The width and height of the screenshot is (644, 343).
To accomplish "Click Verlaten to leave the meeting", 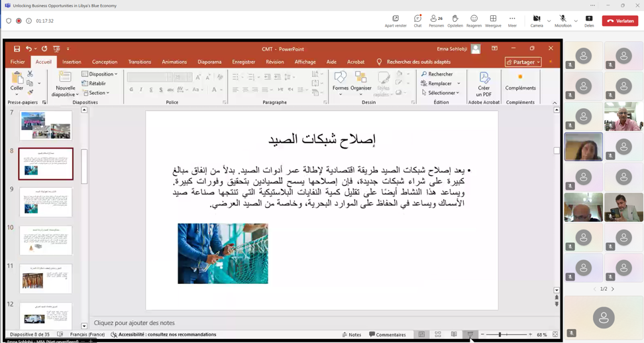I will (x=620, y=21).
